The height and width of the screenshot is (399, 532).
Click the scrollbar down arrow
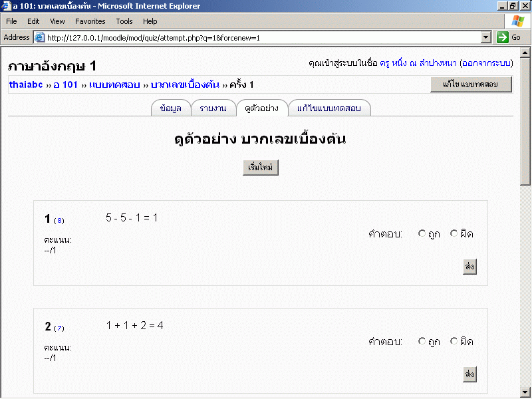pyautogui.click(x=526, y=392)
